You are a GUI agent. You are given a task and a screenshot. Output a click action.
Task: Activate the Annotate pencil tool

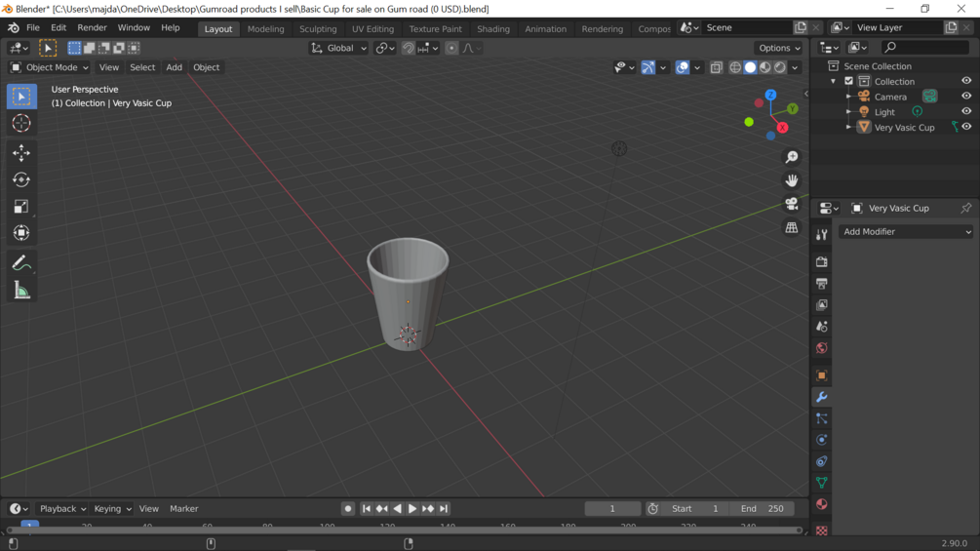coord(21,263)
